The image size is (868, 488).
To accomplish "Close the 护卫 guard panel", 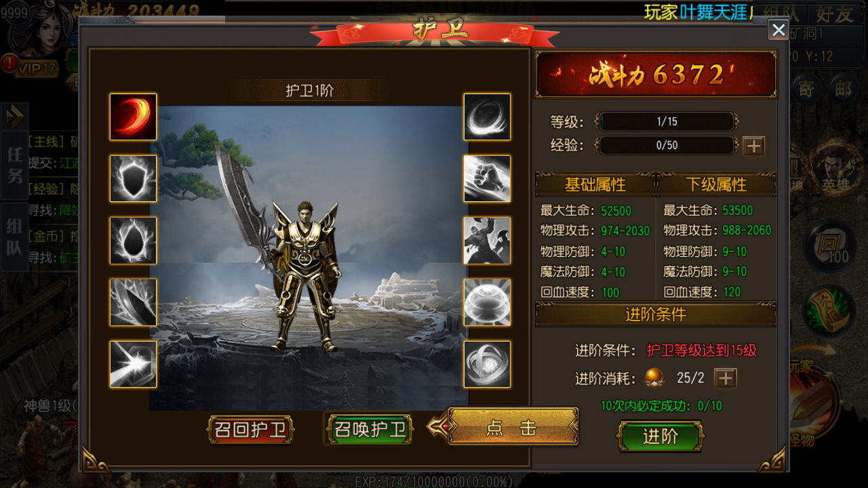I will coord(778,30).
